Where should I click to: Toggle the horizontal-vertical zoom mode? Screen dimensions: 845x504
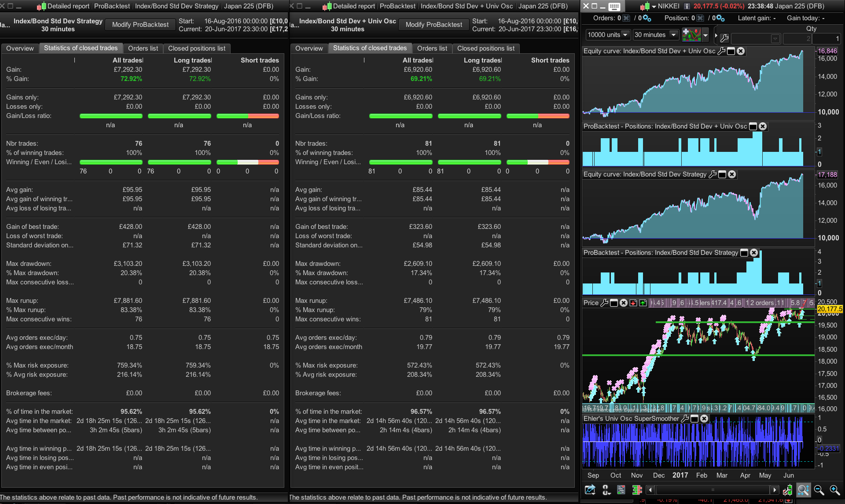pos(803,490)
